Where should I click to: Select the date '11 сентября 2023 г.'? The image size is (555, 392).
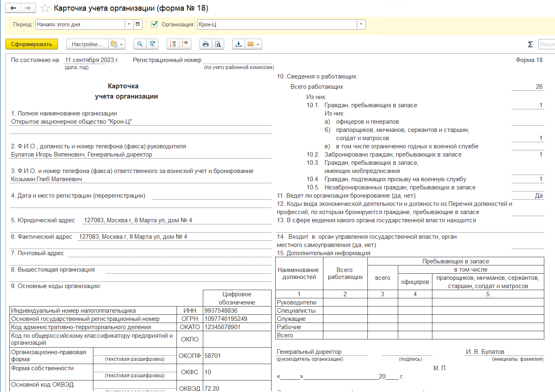click(92, 60)
